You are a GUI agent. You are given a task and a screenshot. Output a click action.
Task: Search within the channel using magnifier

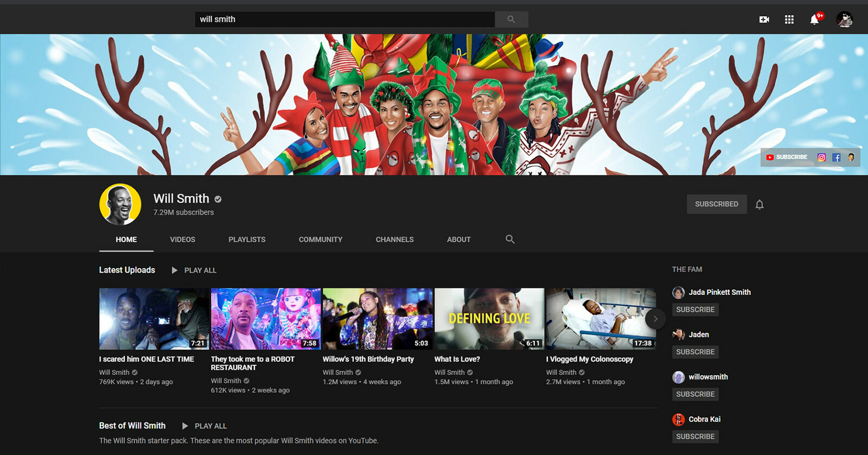click(510, 239)
